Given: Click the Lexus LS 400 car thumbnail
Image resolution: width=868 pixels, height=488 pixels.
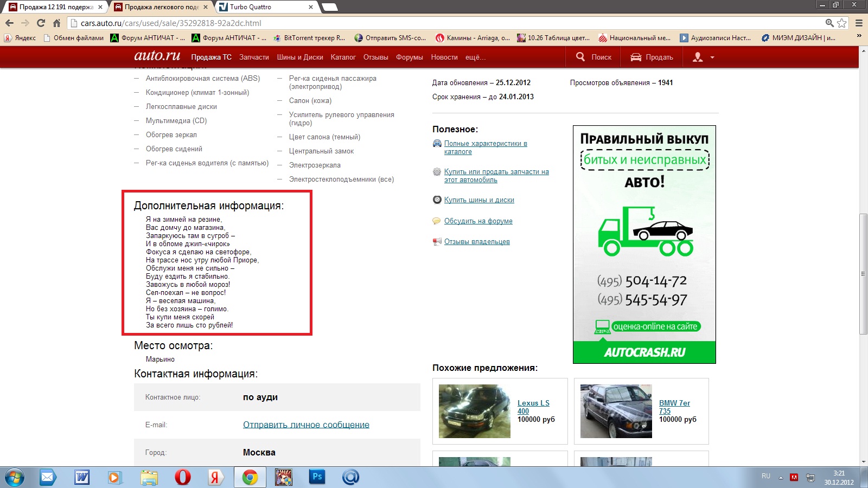Looking at the screenshot, I should 474,411.
